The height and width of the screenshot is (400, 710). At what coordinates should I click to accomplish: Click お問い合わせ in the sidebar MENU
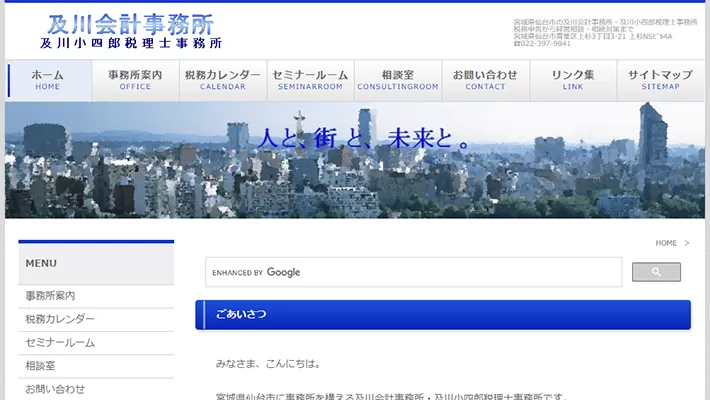[55, 389]
